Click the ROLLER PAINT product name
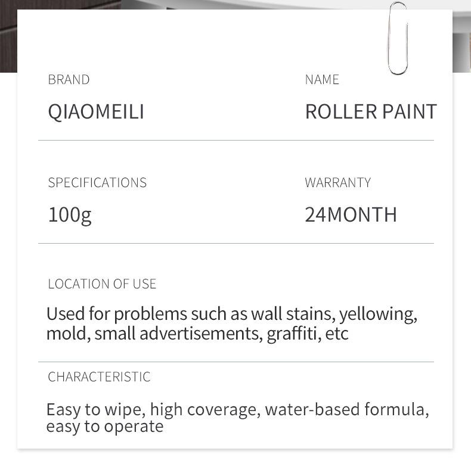 pos(371,111)
